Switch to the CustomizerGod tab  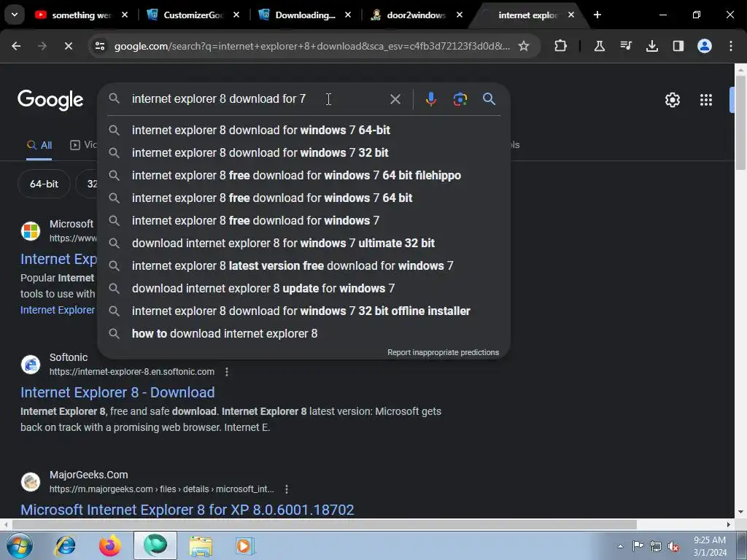pyautogui.click(x=193, y=15)
